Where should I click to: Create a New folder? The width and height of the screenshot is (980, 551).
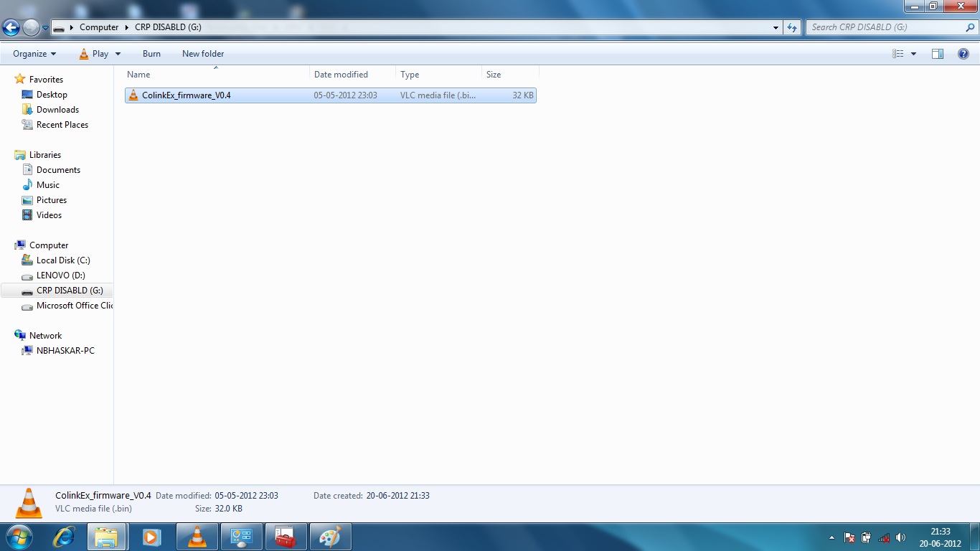(203, 54)
